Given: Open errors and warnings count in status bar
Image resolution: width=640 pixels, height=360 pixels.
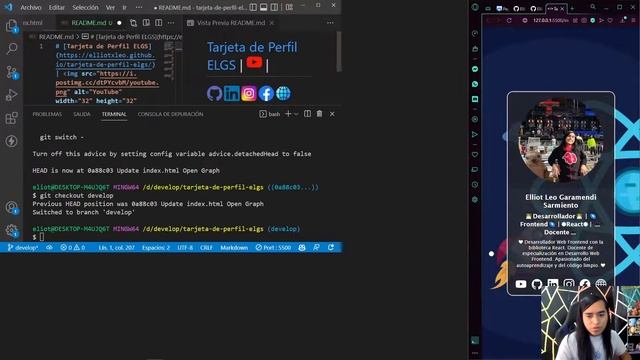Looking at the screenshot, I should [x=73, y=247].
